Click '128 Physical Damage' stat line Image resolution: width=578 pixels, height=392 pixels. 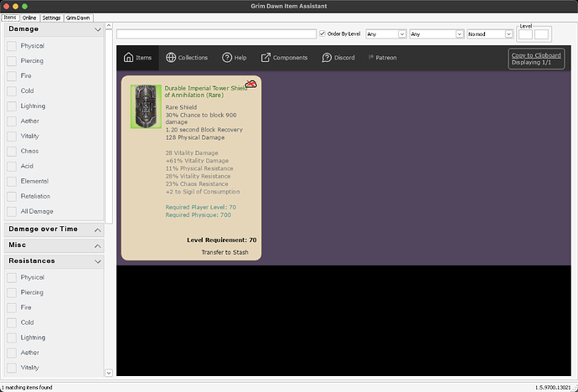195,137
